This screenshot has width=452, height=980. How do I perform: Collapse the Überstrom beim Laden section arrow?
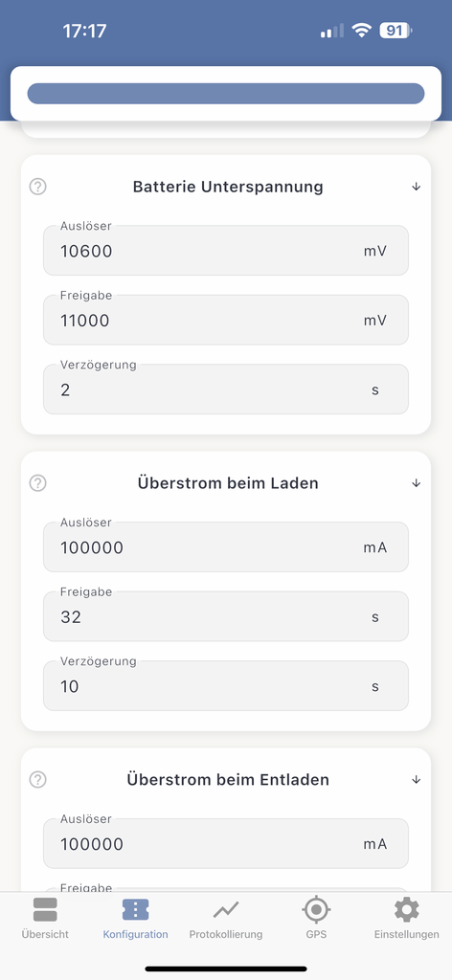(417, 482)
